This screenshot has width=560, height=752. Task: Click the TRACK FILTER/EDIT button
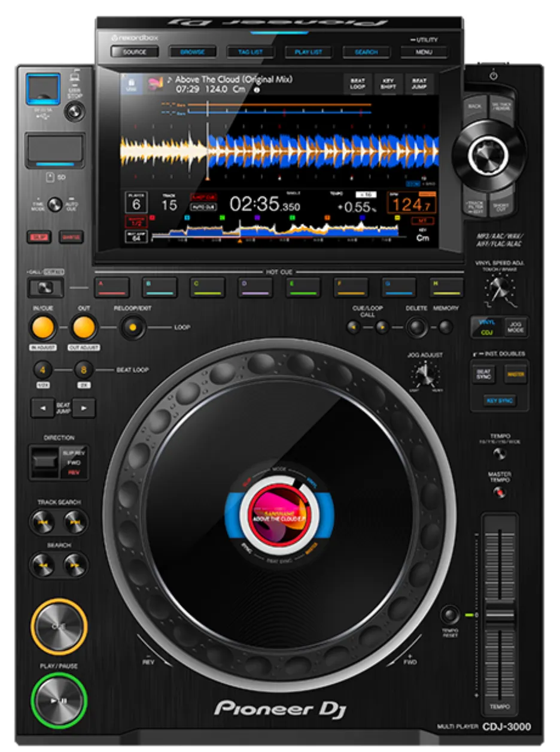475,206
